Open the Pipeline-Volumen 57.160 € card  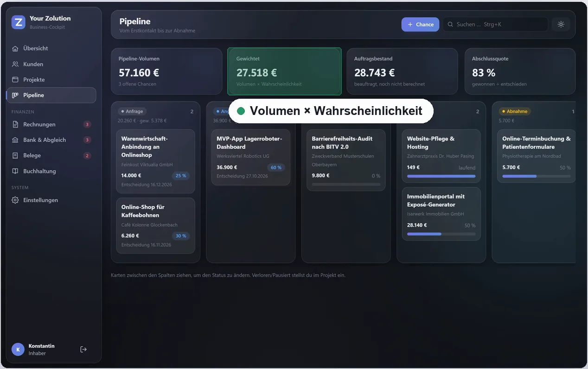(166, 71)
